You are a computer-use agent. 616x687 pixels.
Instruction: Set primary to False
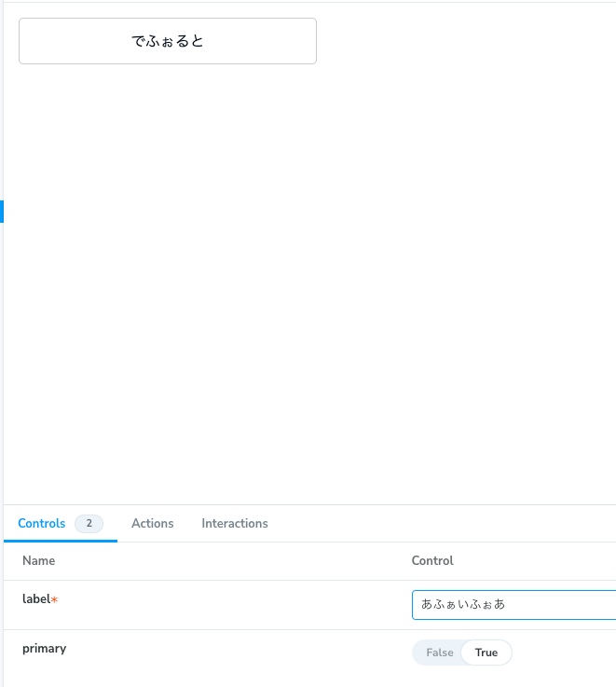click(440, 653)
